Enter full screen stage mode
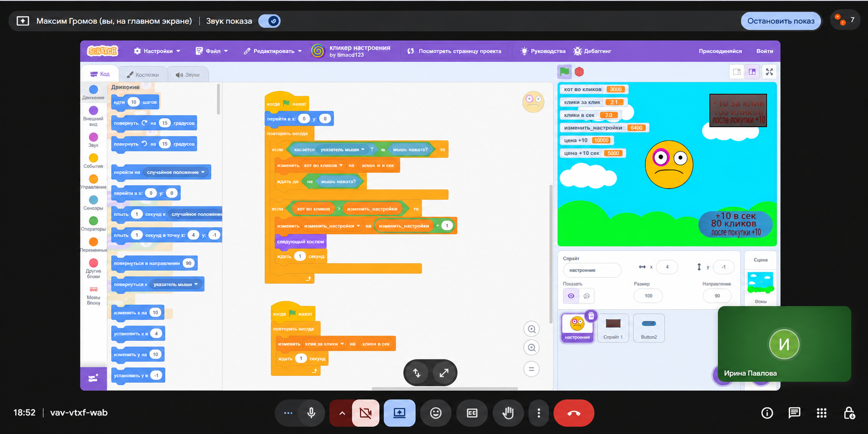868x434 pixels. 770,72
